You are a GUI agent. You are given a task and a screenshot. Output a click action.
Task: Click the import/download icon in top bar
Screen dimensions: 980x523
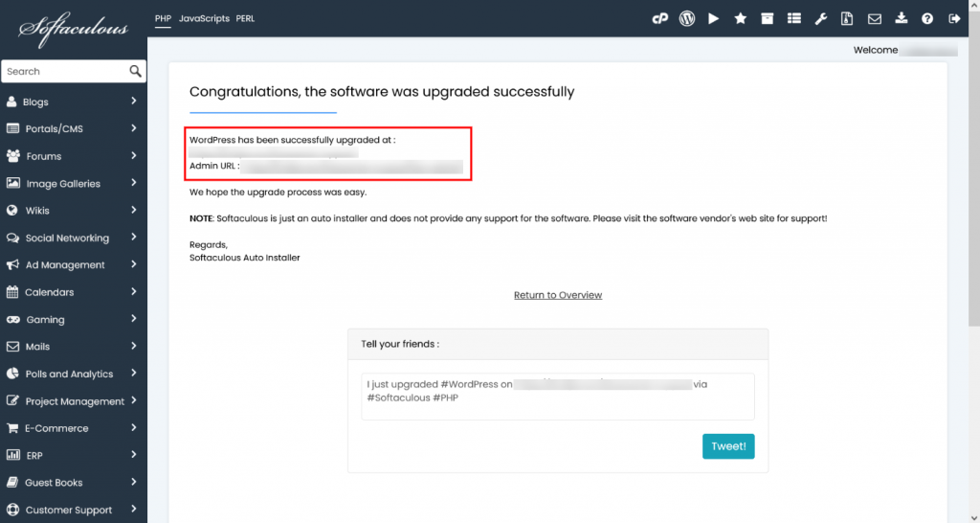pyautogui.click(x=902, y=19)
